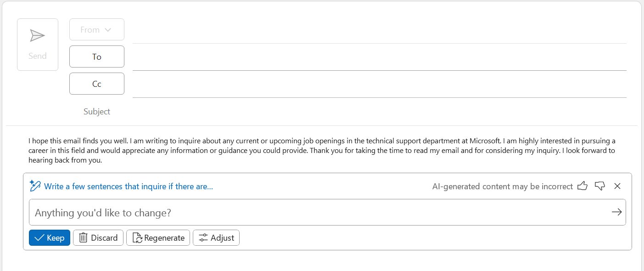Dismiss the Copilot panel with the X icon

(x=617, y=186)
